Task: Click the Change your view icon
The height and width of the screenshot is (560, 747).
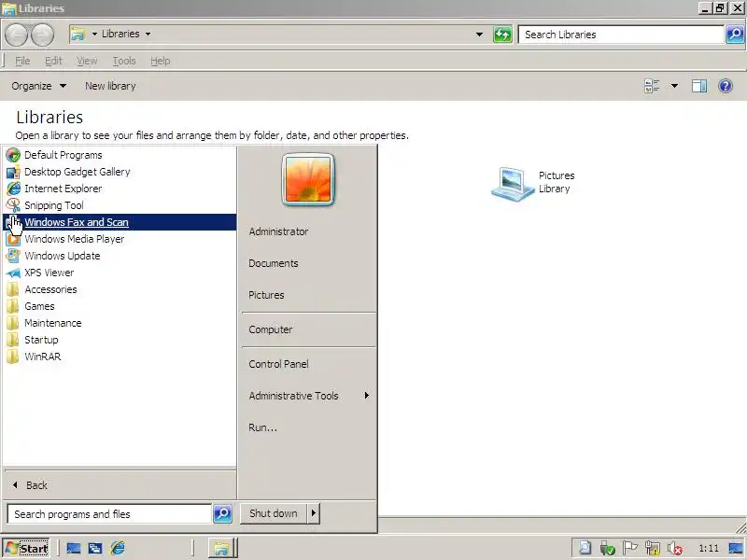Action: pyautogui.click(x=652, y=86)
